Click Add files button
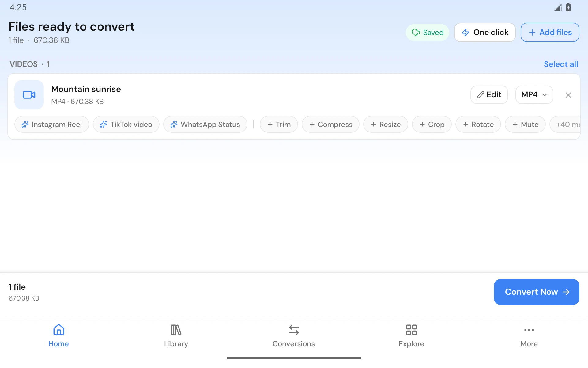The image size is (588, 368). point(550,32)
